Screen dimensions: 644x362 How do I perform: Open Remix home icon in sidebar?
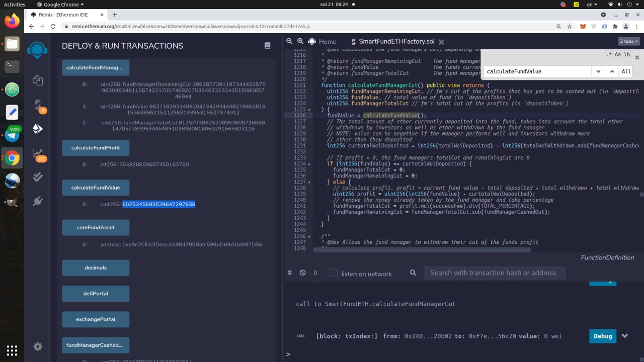(x=38, y=49)
